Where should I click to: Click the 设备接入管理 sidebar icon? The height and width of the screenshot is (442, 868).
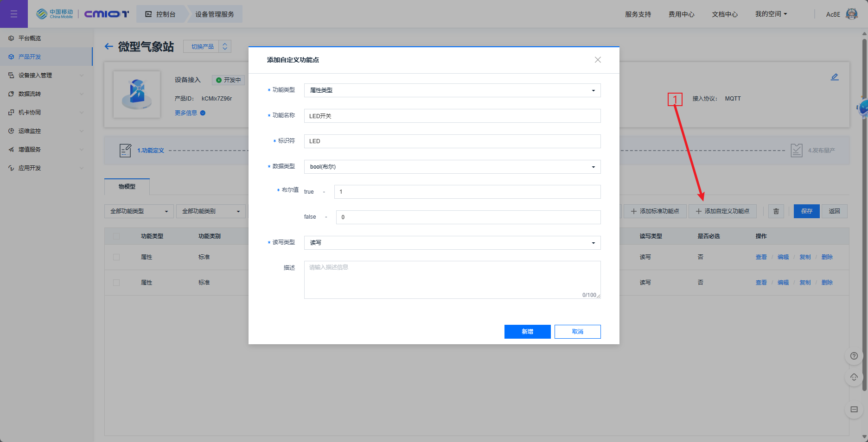pos(11,75)
